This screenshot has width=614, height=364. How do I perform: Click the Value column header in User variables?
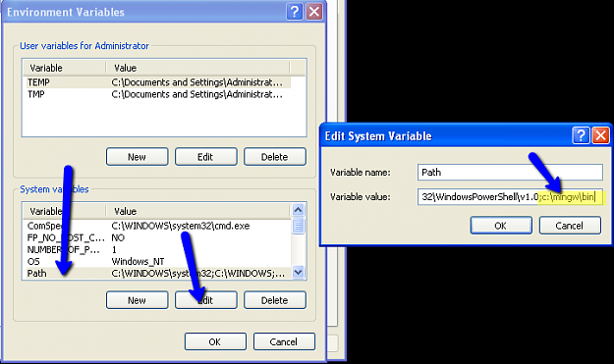point(197,68)
